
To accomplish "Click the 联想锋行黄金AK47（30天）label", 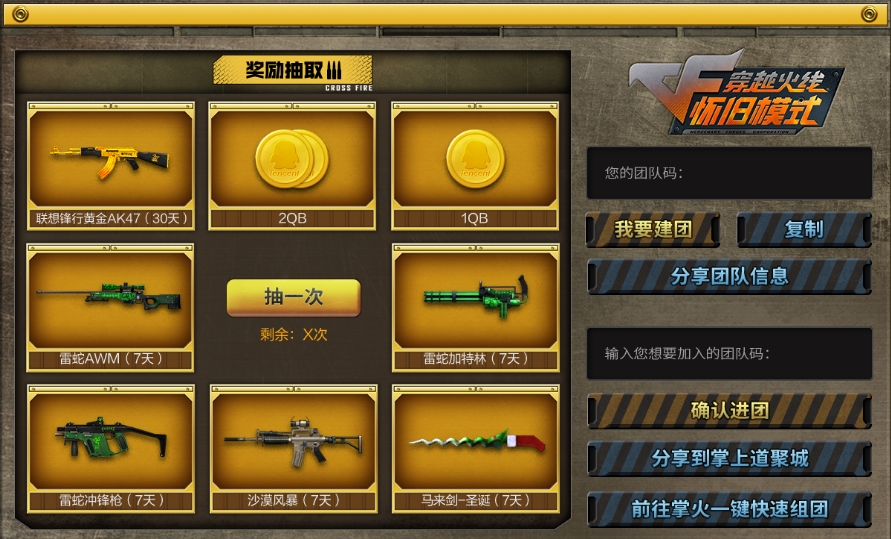I will click(x=111, y=218).
